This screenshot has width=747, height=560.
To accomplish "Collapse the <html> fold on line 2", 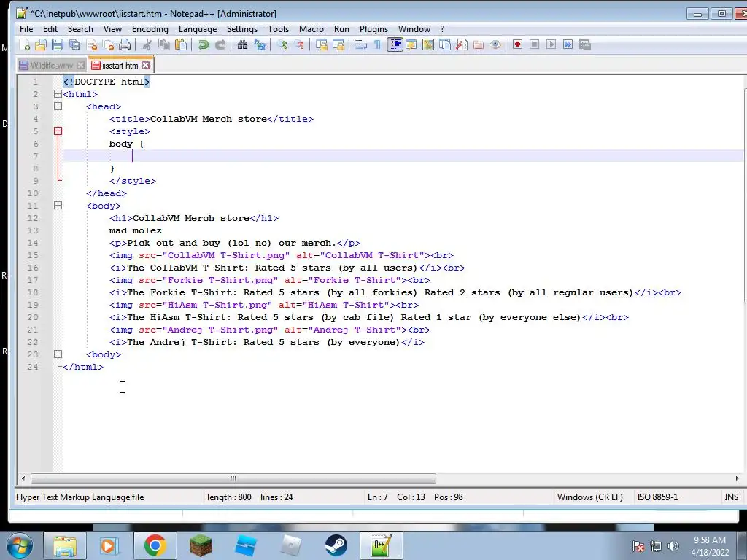I will [x=58, y=94].
